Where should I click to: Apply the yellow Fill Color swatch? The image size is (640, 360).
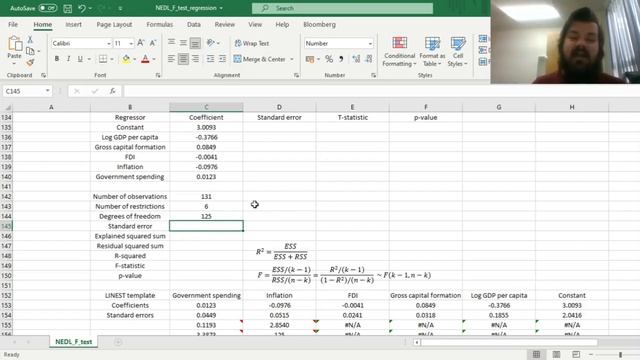coord(126,59)
